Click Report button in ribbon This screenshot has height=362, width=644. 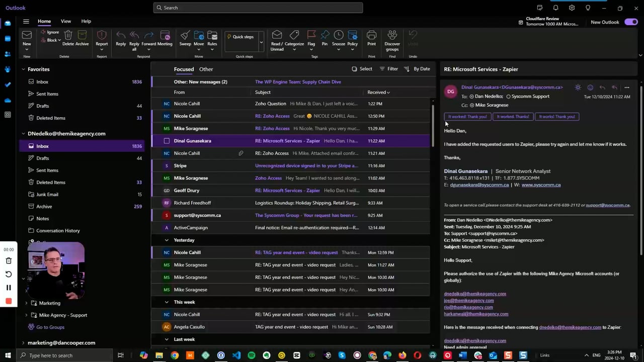(102, 36)
